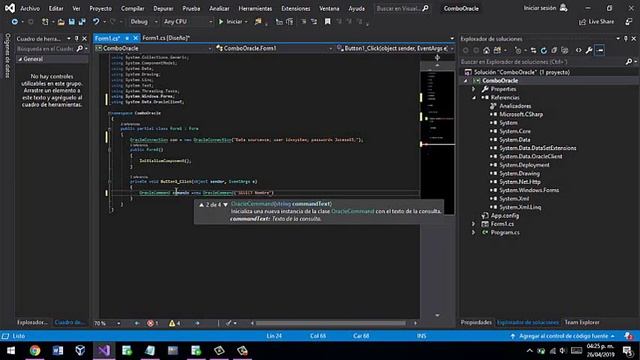Collapse the General group in Toolbox
The width and height of the screenshot is (640, 360).
click(20, 59)
